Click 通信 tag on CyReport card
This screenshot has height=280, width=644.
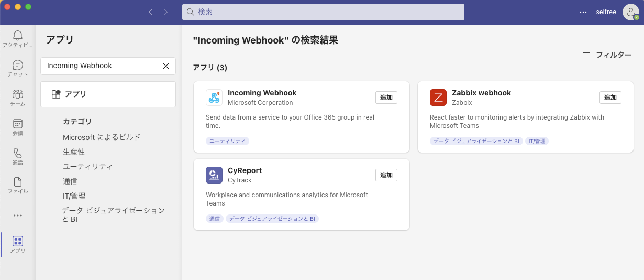point(215,219)
